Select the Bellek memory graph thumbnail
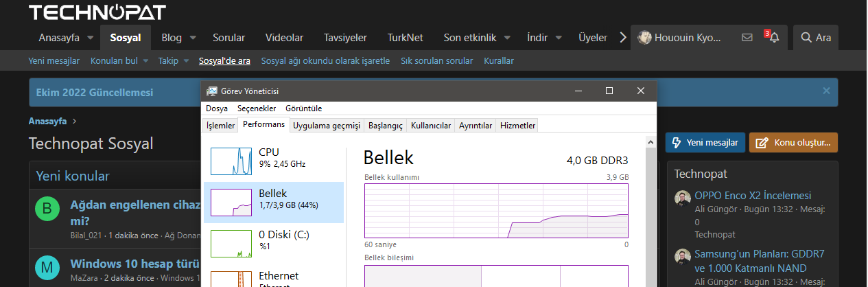 [x=231, y=203]
